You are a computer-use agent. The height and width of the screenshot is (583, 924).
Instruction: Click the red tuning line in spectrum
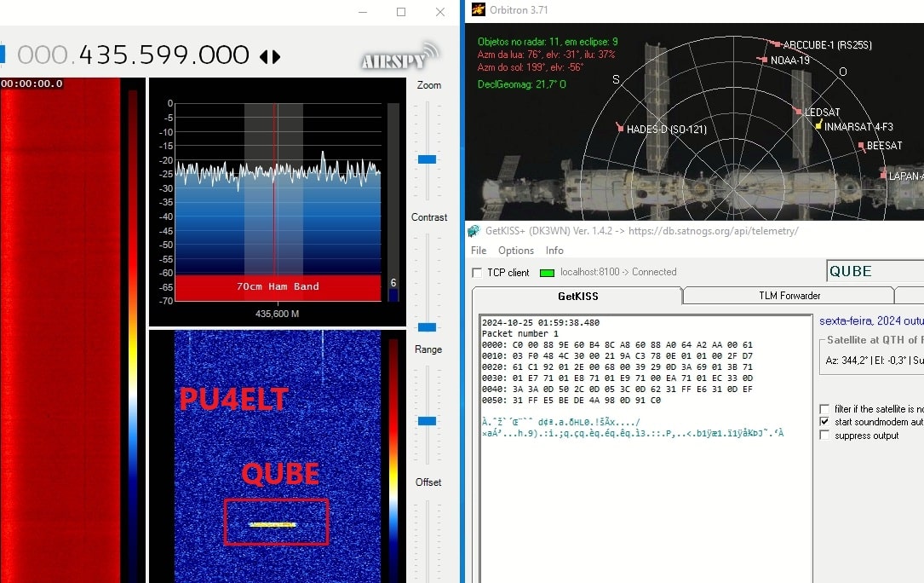[274, 189]
